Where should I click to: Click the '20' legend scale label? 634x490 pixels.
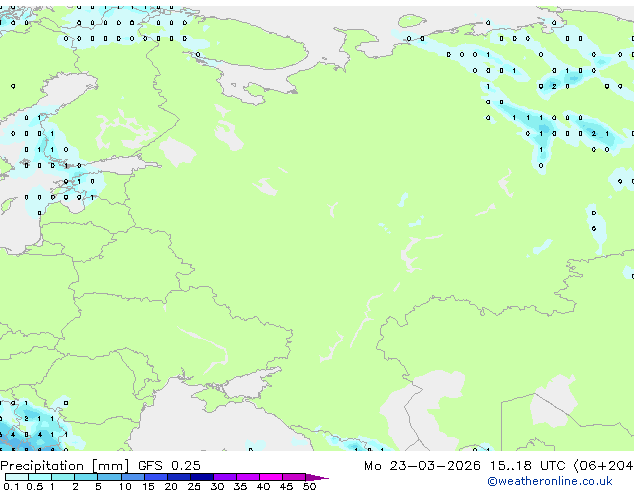coord(171,486)
